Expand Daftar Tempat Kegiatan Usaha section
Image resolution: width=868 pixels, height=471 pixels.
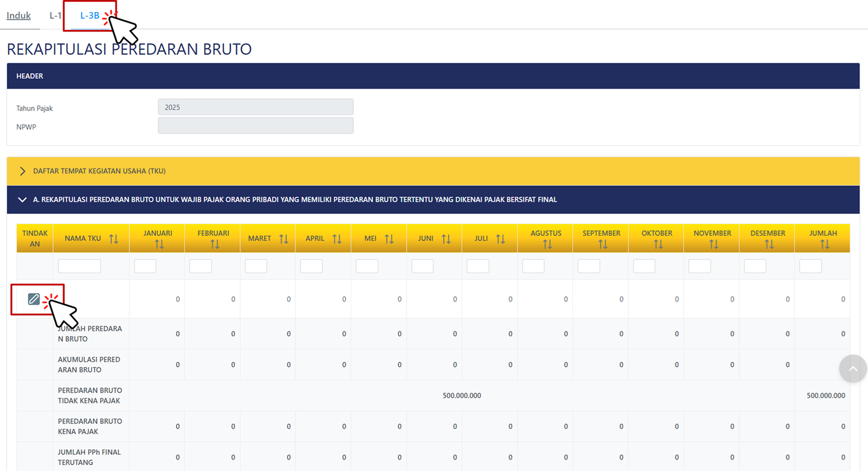tap(23, 171)
